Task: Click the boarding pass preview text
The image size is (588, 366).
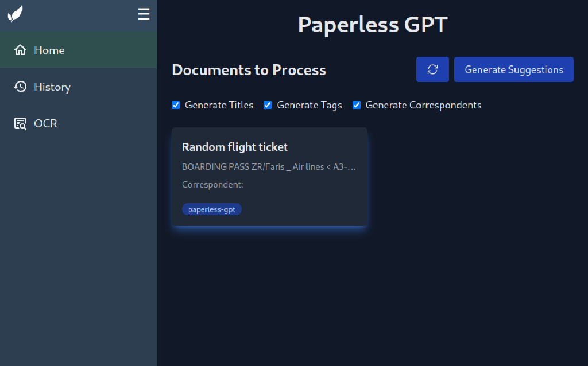Action: 268,166
